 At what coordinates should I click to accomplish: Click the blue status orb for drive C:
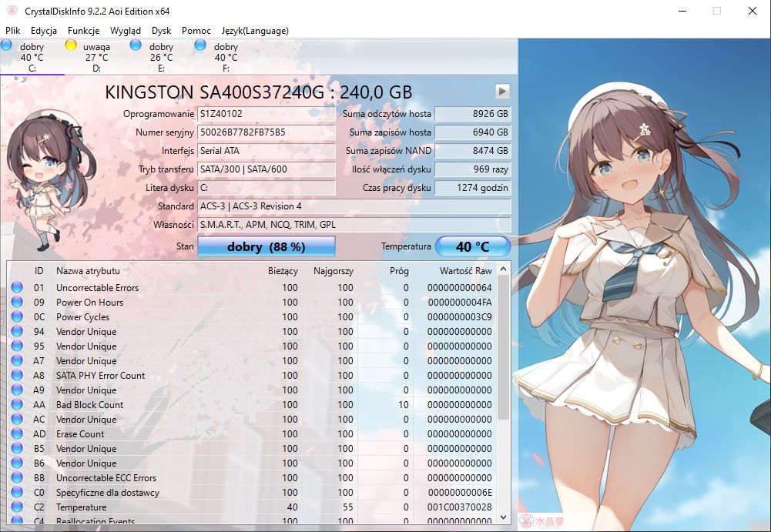[6, 45]
